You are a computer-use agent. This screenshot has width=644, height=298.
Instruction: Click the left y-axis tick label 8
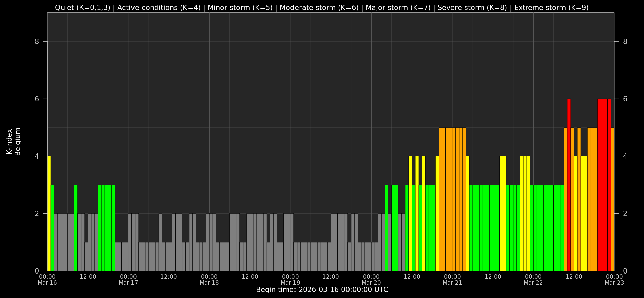point(37,42)
